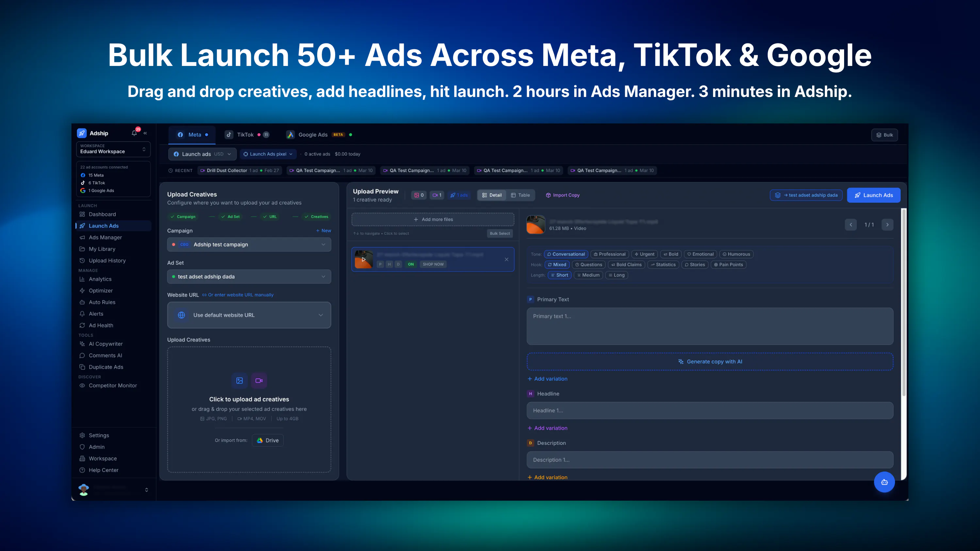Expand the Ad Set dropdown
The height and width of the screenshot is (551, 980).
tap(249, 276)
